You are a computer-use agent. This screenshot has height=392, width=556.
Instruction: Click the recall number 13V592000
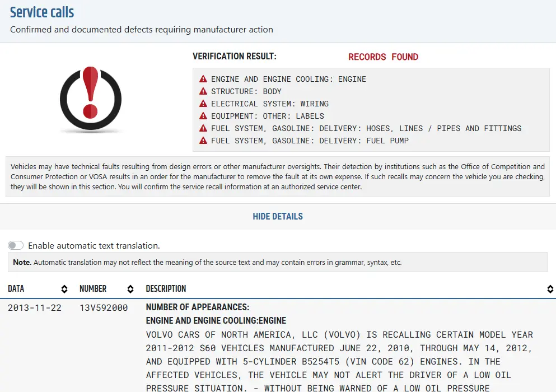pos(104,308)
